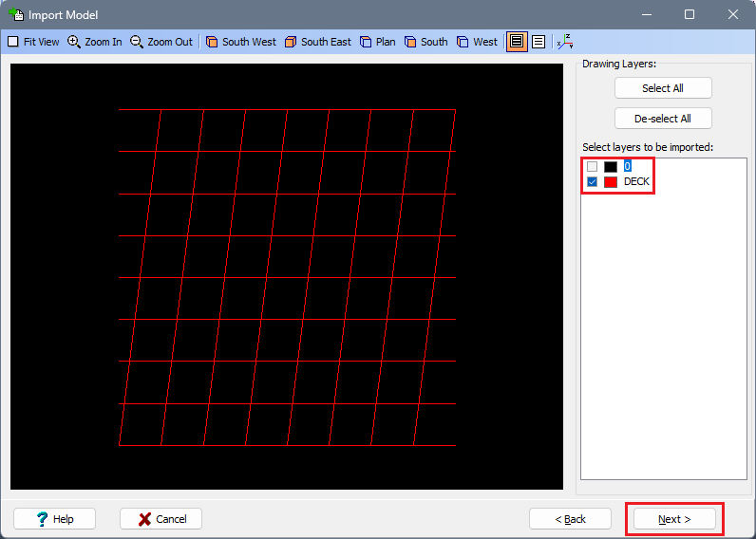
Task: Click the Fit View toolbar button
Action: (33, 42)
